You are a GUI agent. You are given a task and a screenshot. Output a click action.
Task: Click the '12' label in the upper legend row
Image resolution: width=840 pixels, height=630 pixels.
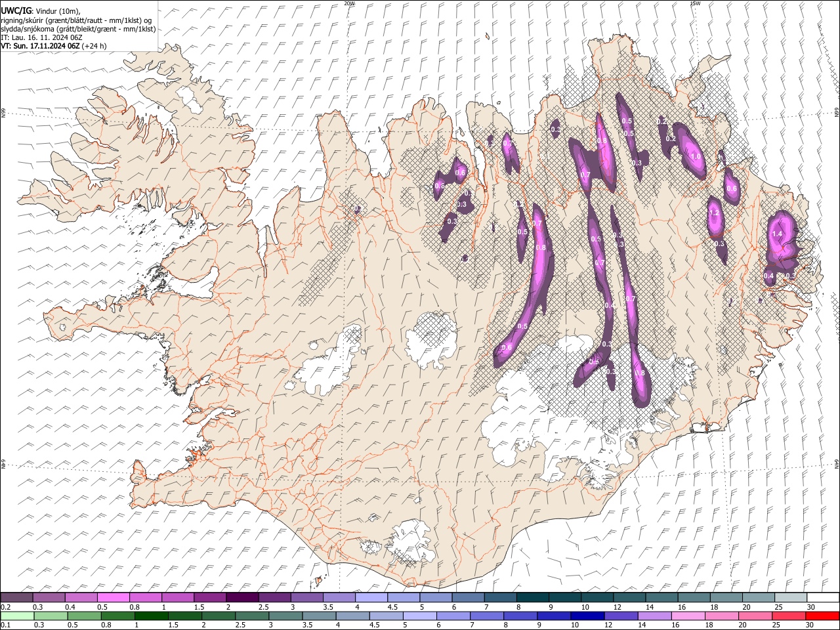click(617, 607)
